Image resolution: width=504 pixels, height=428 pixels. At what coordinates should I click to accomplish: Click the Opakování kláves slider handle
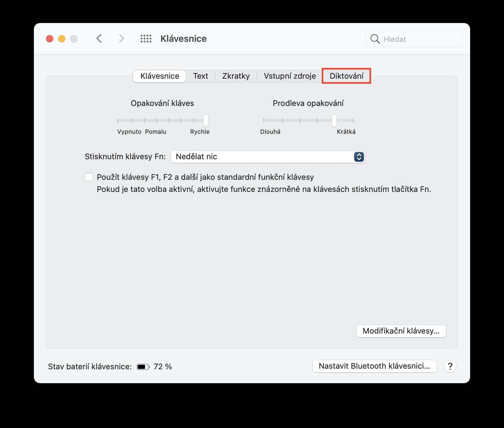pos(206,120)
